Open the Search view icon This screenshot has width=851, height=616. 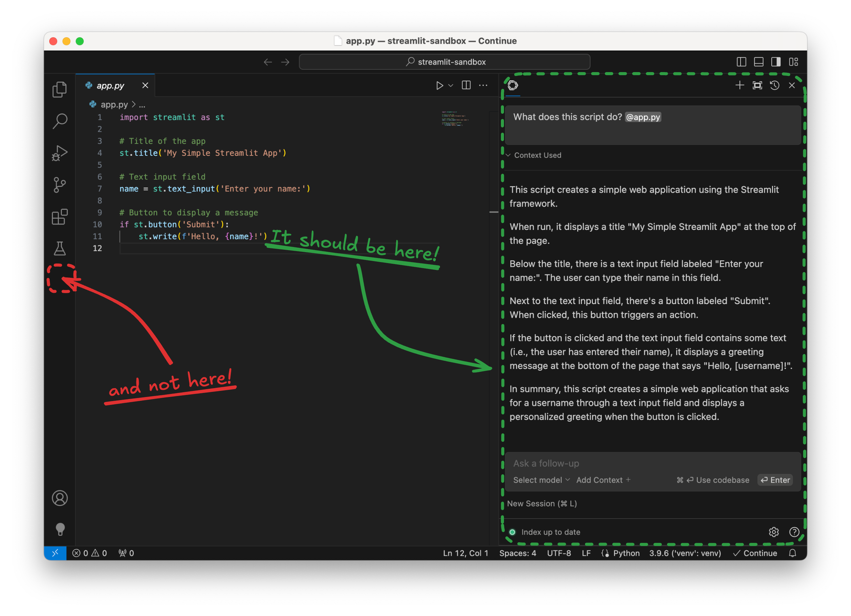[59, 121]
